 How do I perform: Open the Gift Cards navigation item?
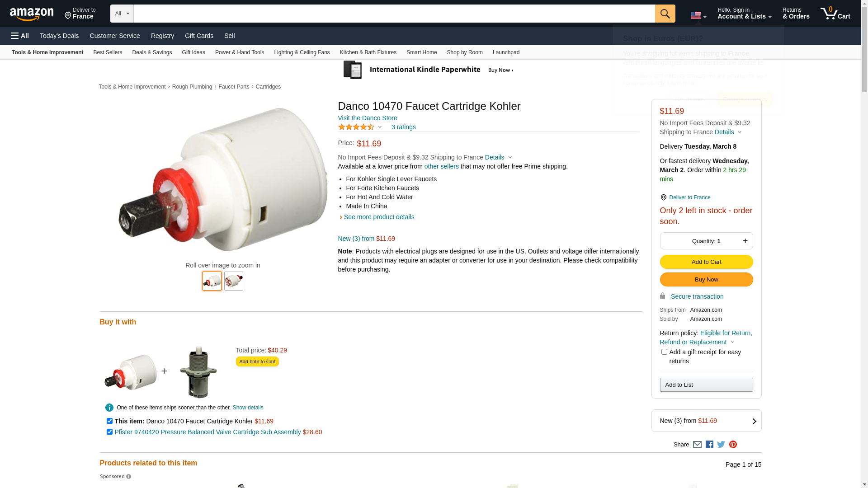pyautogui.click(x=199, y=36)
